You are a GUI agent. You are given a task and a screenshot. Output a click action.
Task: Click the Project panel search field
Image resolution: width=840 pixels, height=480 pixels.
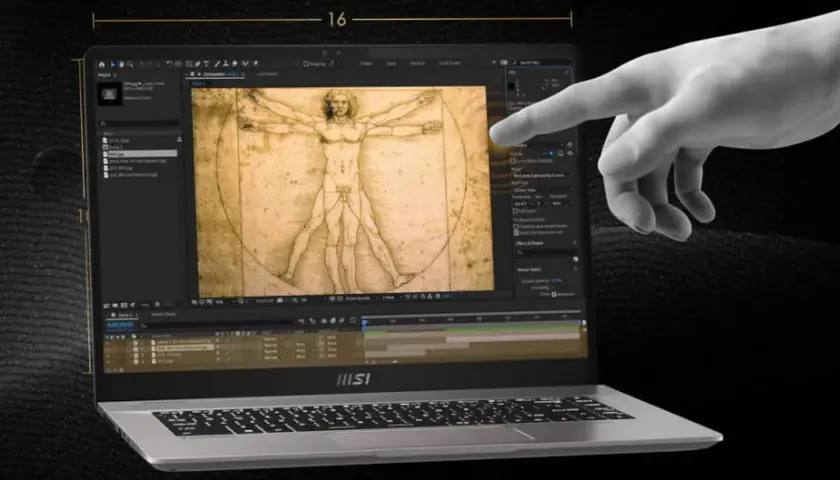pyautogui.click(x=139, y=124)
